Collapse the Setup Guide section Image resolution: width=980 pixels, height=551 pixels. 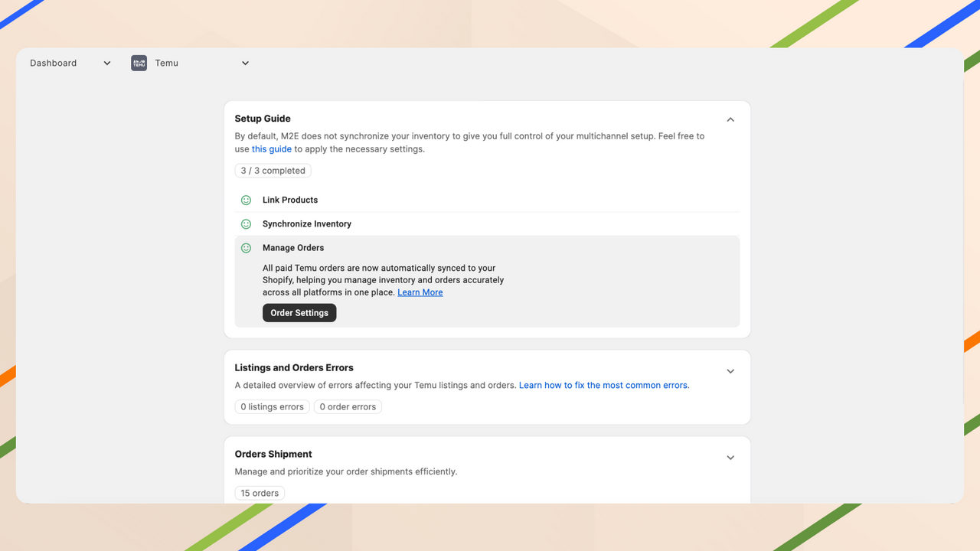pos(730,119)
